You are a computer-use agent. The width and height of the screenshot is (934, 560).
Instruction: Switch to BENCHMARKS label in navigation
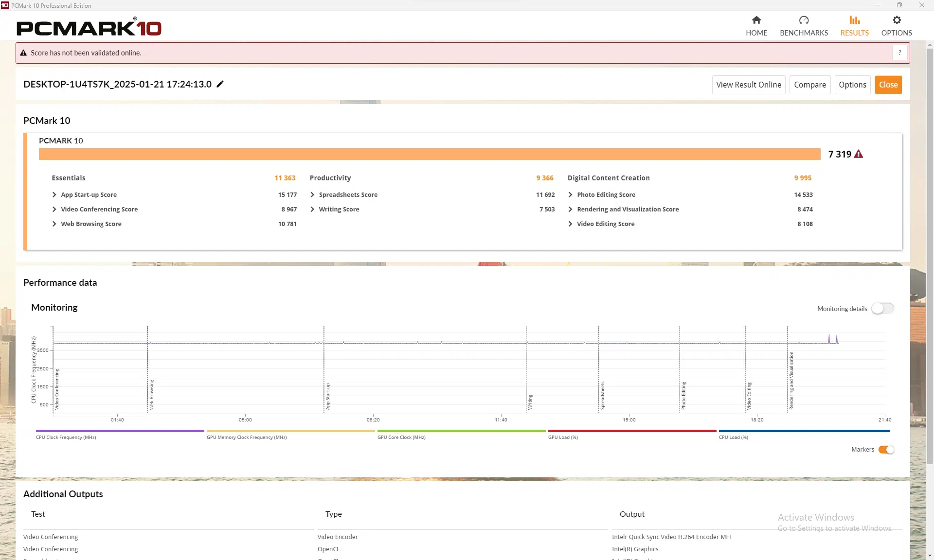point(804,33)
